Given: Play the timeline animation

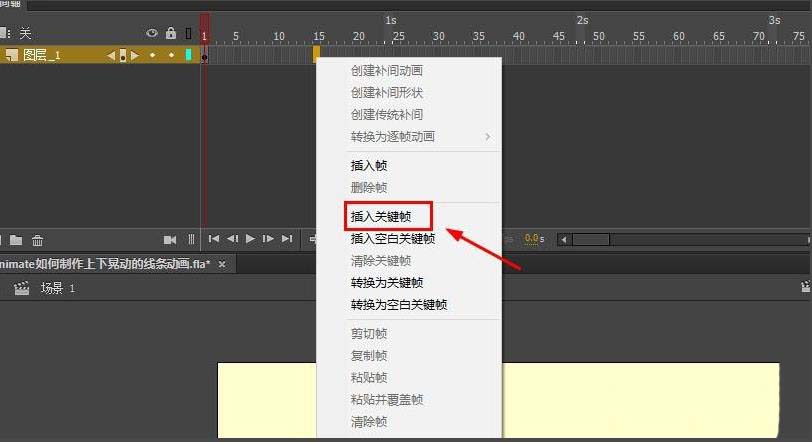Looking at the screenshot, I should point(250,239).
